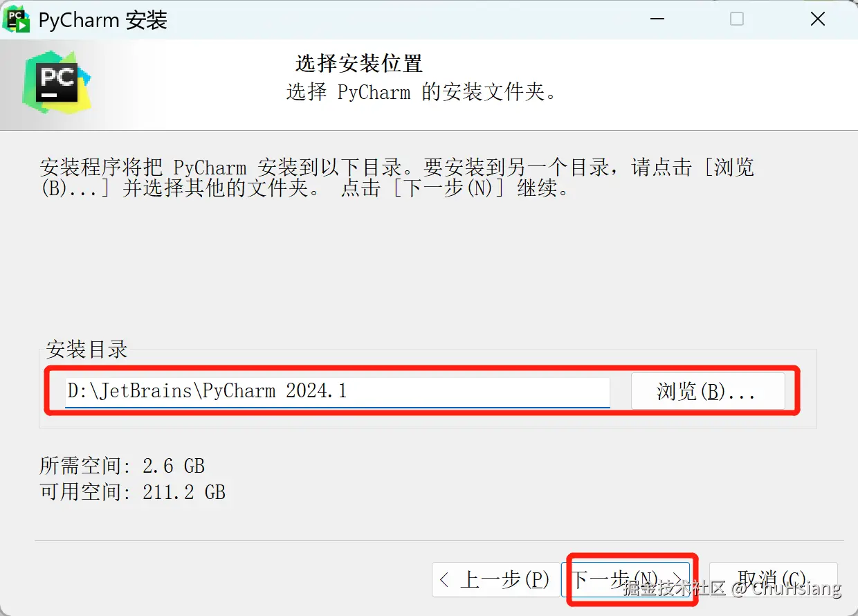Abort the installation with 取消(C)
Image resolution: width=858 pixels, height=616 pixels.
[x=773, y=579]
